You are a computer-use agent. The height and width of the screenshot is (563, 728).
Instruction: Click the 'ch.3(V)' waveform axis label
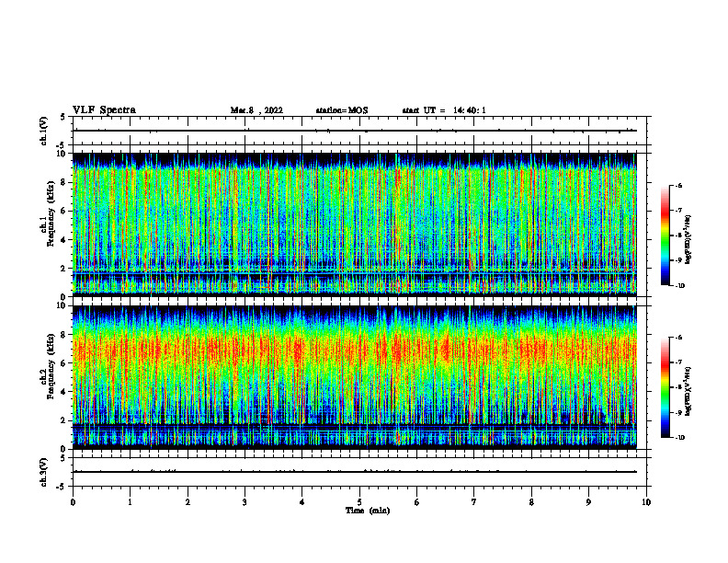click(x=43, y=472)
